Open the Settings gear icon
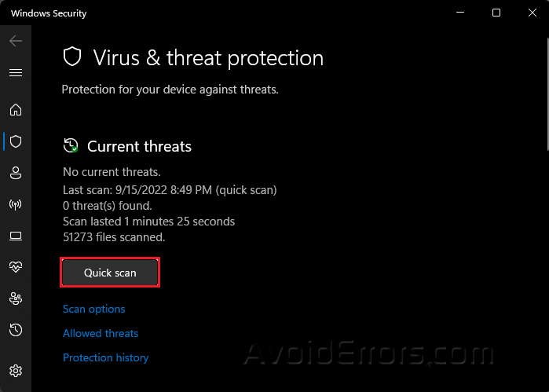The image size is (549, 392). point(16,370)
